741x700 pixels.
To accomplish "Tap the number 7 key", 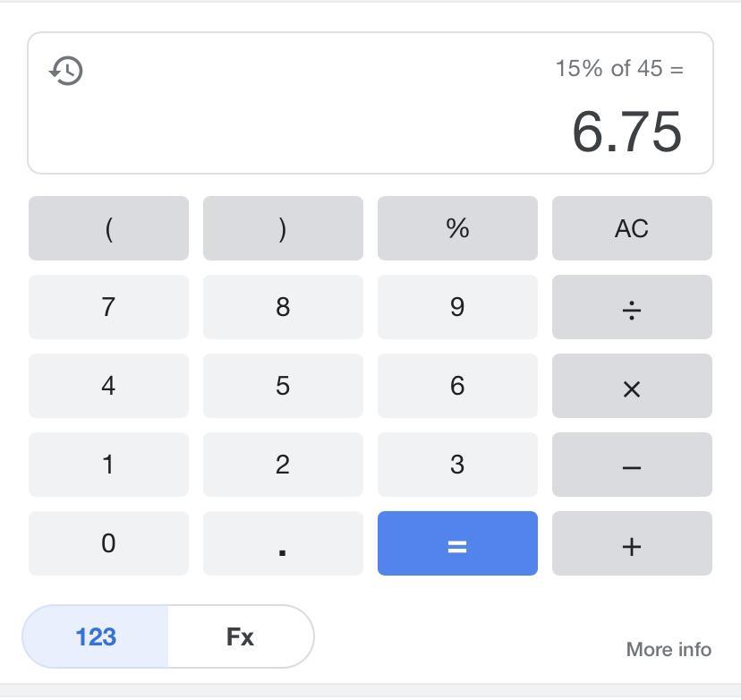I will 108,307.
